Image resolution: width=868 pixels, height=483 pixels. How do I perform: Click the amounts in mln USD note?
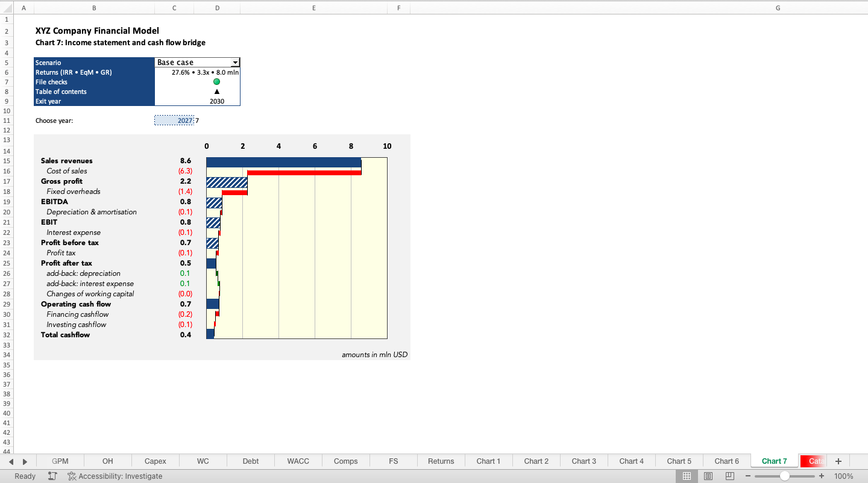click(374, 355)
